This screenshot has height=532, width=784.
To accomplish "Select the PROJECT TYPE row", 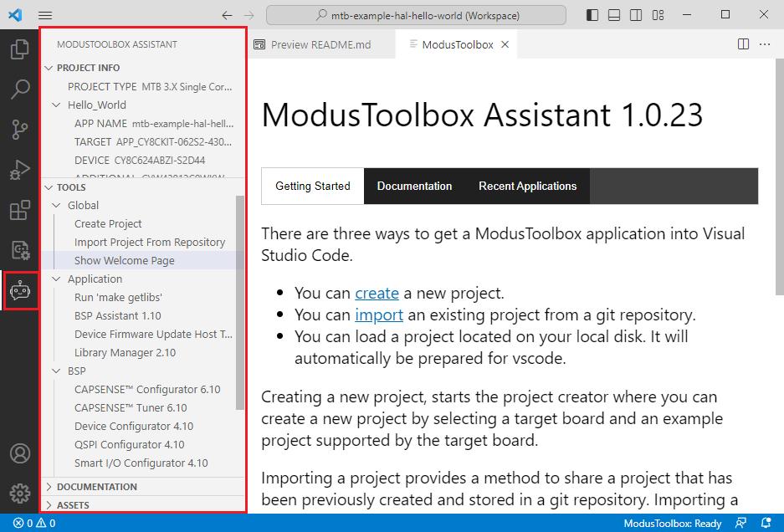I will [x=143, y=87].
